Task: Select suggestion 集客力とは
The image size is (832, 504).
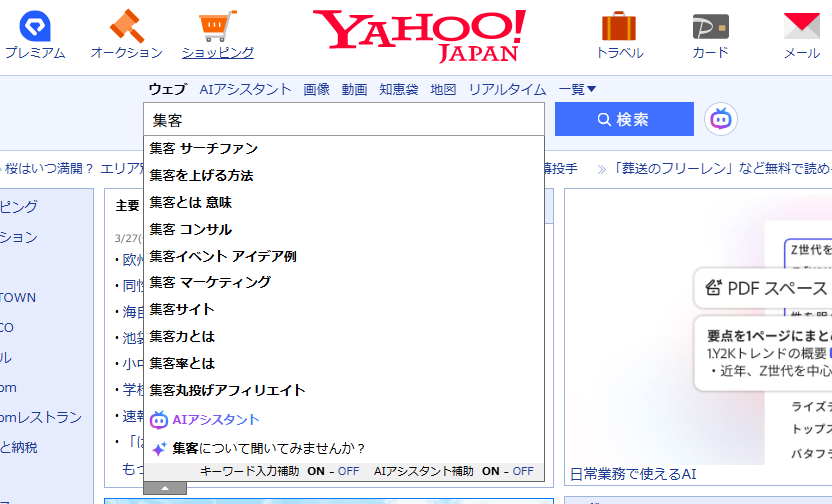Action: pos(344,336)
